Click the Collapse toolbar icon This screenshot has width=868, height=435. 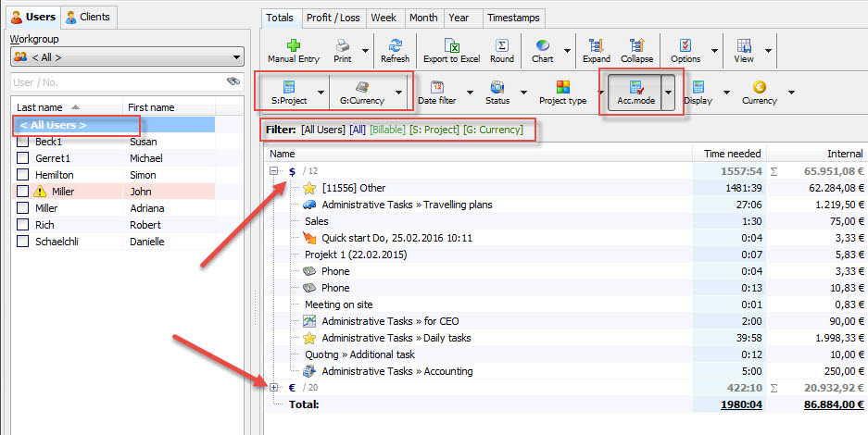[636, 45]
